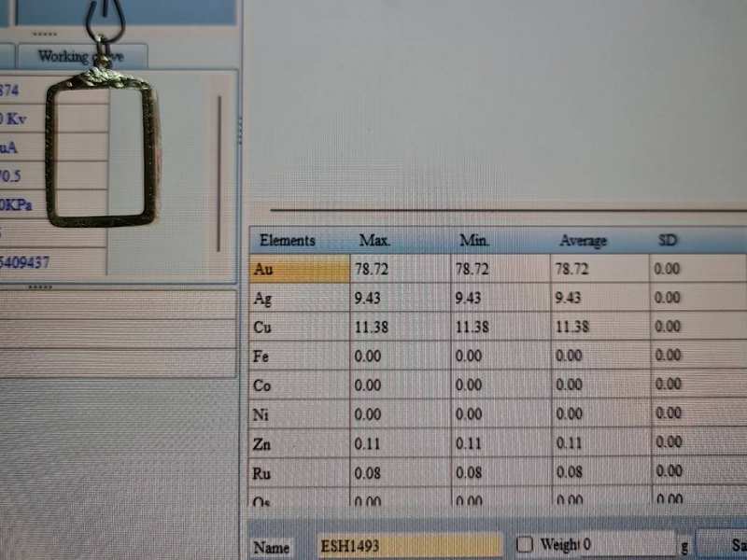
Task: Click the Name field containing ESH1493
Action: (x=409, y=545)
